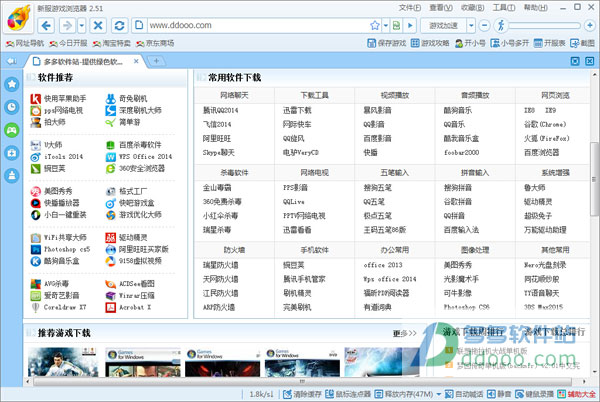Click the 鼠标连点器 status bar button
Screen dimensions: 600x402
coord(348,394)
